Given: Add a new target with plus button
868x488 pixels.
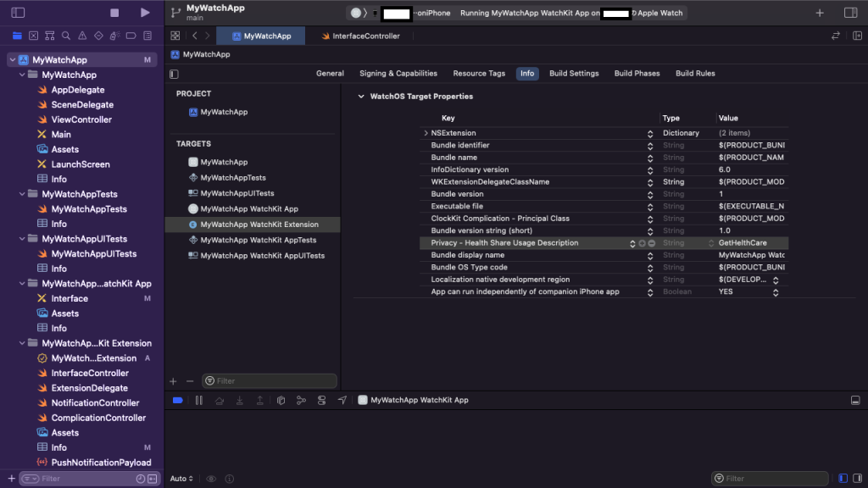Looking at the screenshot, I should (x=173, y=381).
